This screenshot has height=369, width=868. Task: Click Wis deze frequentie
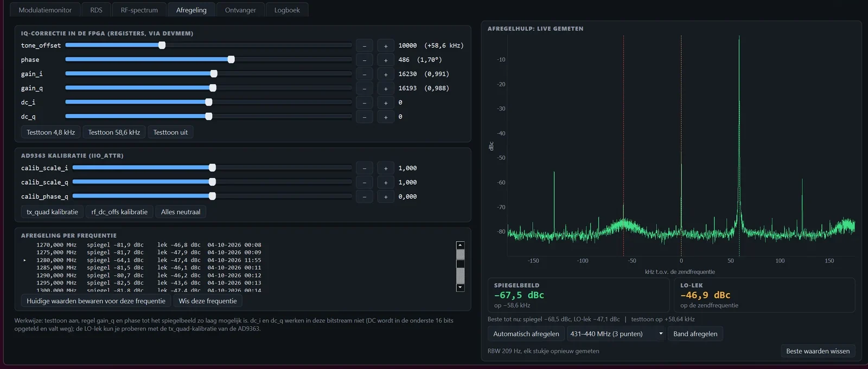pyautogui.click(x=208, y=301)
